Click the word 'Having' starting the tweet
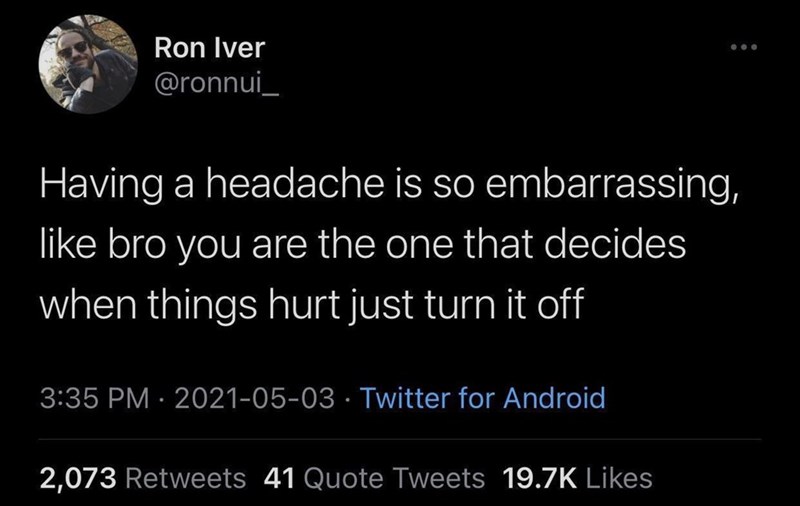 pyautogui.click(x=102, y=186)
